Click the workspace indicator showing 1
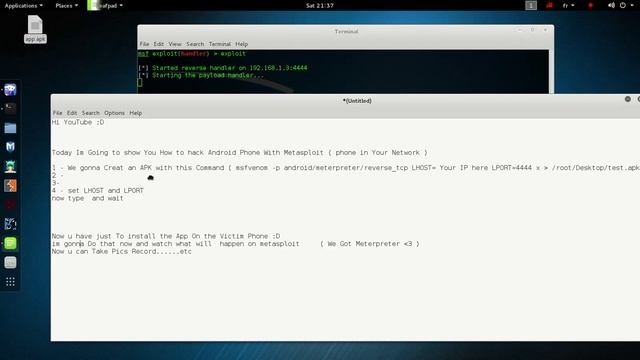The image size is (640, 360). [531, 5]
